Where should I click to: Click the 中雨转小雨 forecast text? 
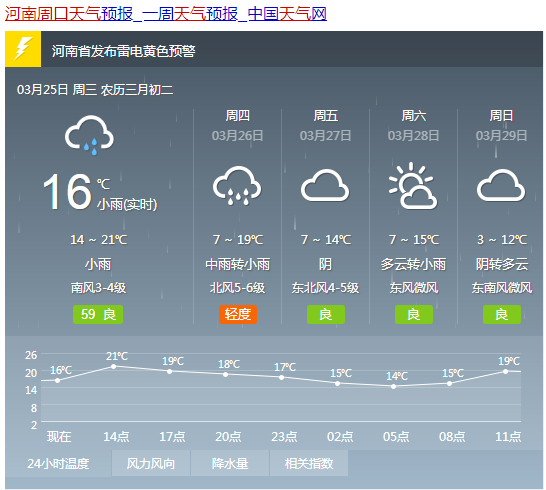coord(237,264)
